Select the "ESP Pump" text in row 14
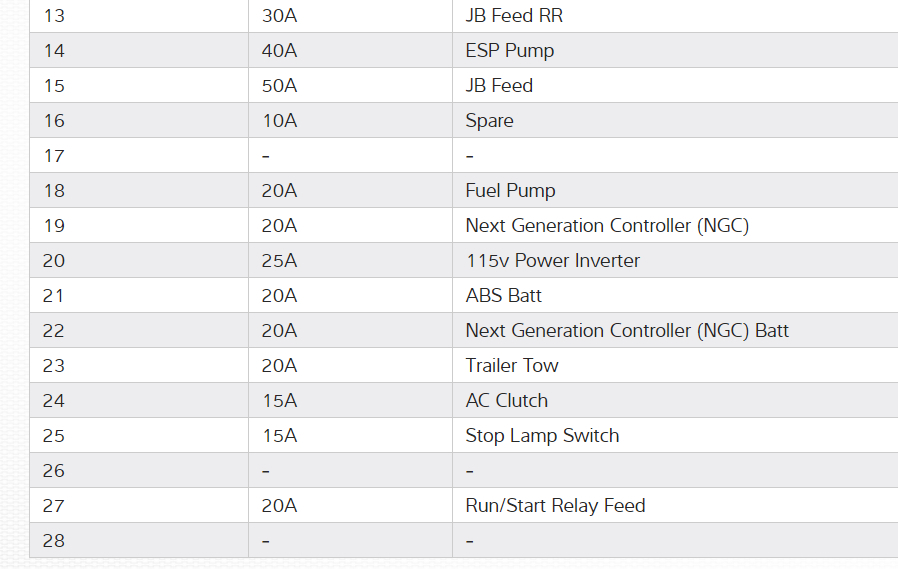This screenshot has width=898, height=569. pyautogui.click(x=509, y=51)
